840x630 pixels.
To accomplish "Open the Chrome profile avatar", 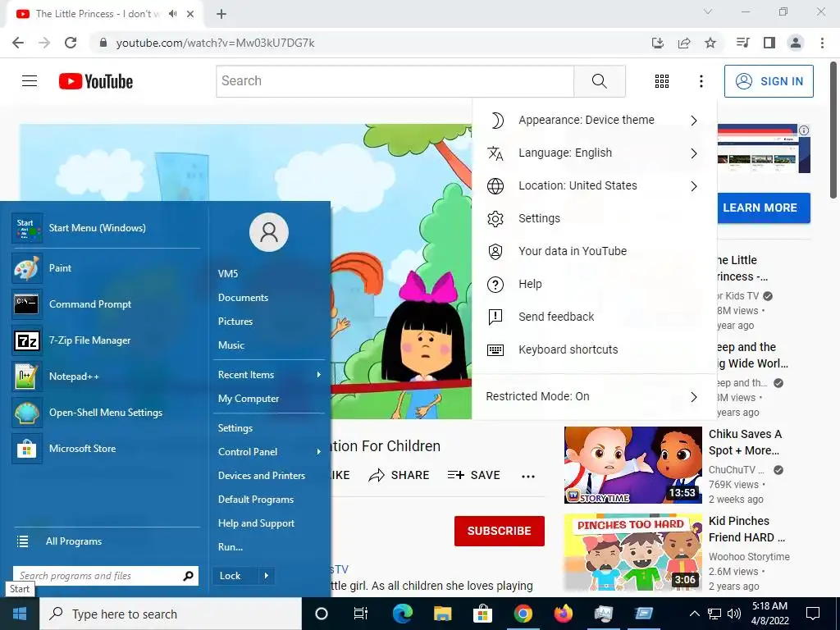I will pos(796,43).
